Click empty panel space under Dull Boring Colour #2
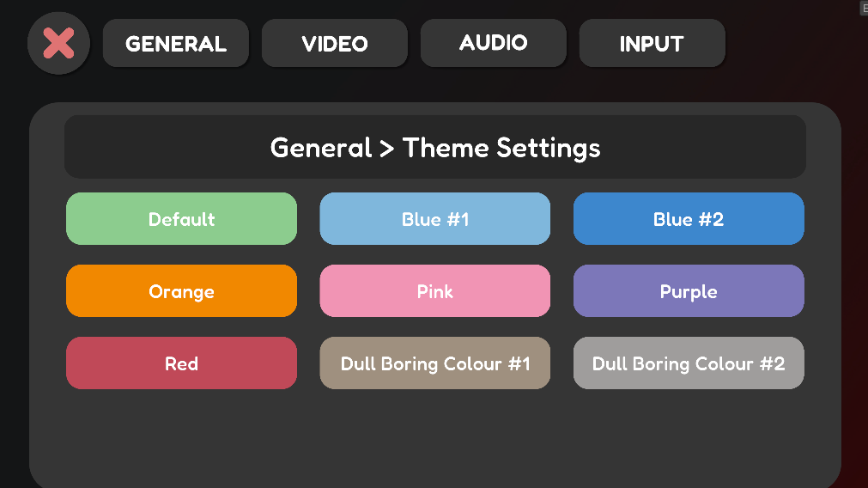 pos(689,434)
